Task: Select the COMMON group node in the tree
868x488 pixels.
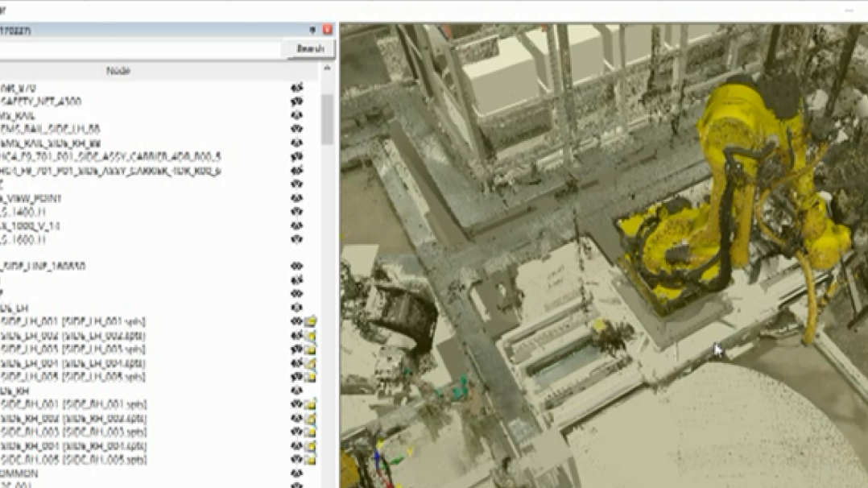Action: tap(18, 474)
